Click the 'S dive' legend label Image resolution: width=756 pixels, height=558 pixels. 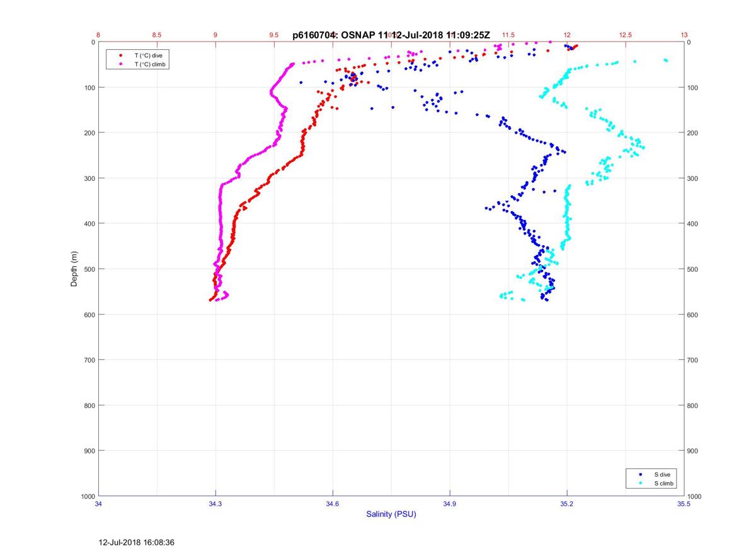pyautogui.click(x=662, y=474)
